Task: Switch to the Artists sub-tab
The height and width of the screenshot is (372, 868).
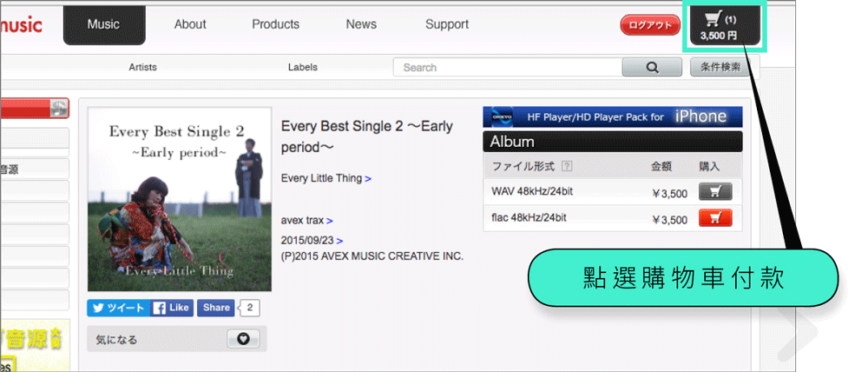Action: click(x=143, y=67)
